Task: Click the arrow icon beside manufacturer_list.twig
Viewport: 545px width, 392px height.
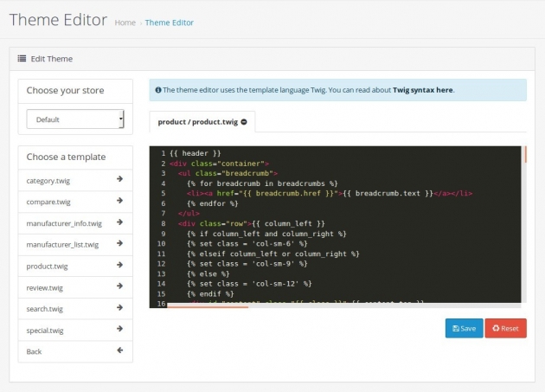Action: (119, 243)
